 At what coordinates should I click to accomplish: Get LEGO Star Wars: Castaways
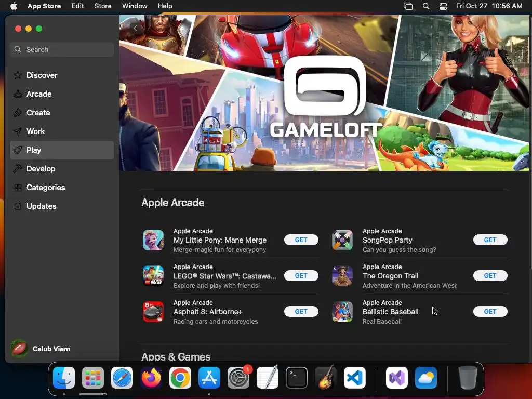301,276
